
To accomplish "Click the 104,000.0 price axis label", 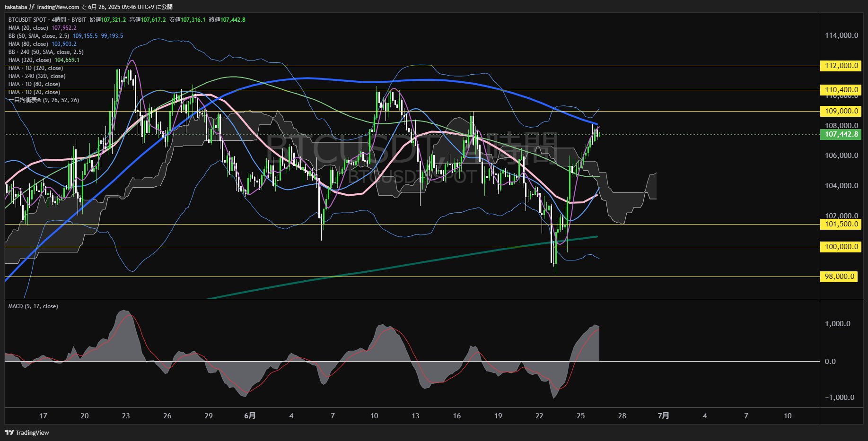I will coord(842,186).
